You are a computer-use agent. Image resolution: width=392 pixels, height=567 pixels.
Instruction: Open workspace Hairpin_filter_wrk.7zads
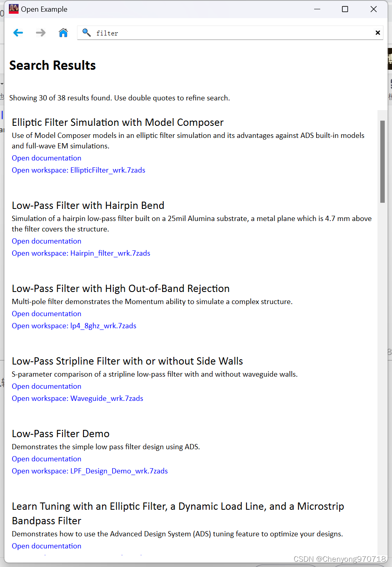coord(81,253)
